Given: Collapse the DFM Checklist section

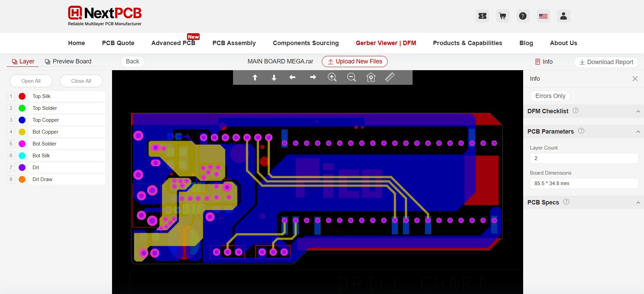Looking at the screenshot, I should [x=638, y=111].
